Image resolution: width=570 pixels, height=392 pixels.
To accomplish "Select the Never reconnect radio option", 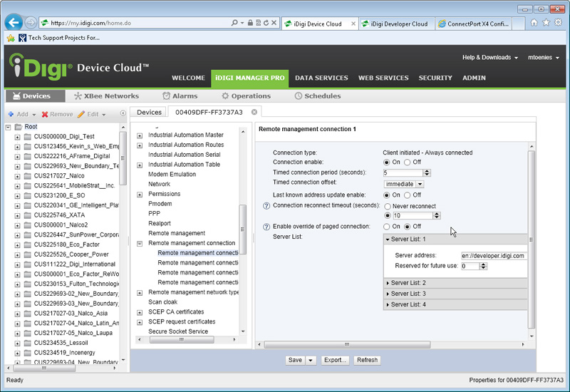I will pyautogui.click(x=388, y=206).
